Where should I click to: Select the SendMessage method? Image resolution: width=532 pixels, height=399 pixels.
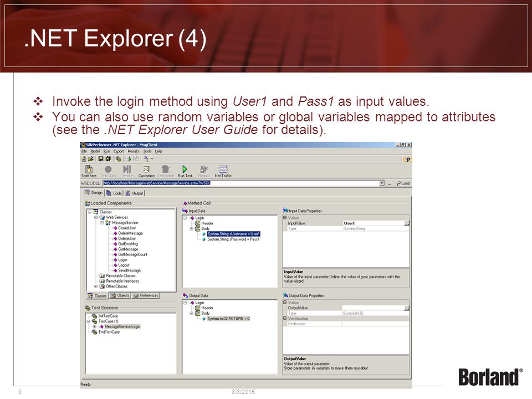tap(129, 270)
